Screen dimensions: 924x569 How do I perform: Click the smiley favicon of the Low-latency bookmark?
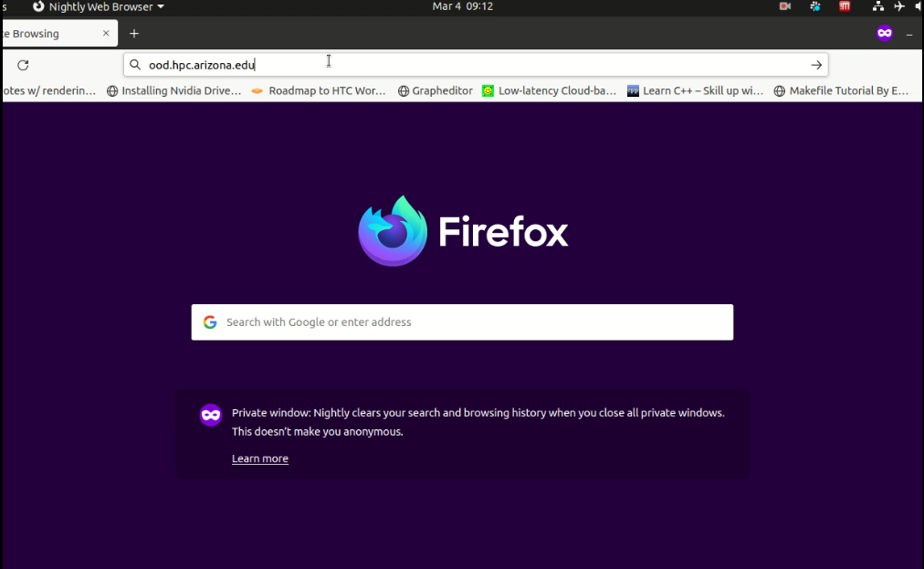pos(488,90)
